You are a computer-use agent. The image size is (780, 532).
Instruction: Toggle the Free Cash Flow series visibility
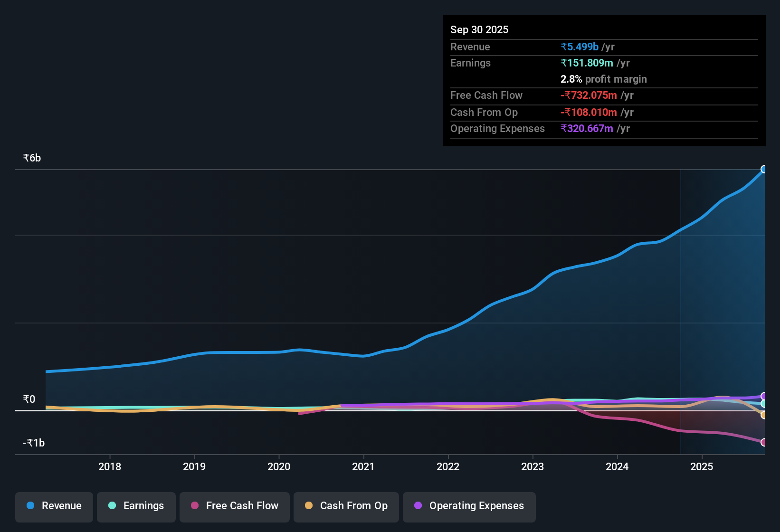pos(234,506)
